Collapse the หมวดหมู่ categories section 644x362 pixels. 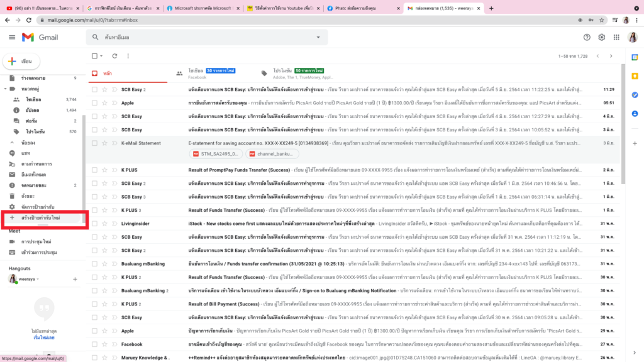[x=5, y=89]
